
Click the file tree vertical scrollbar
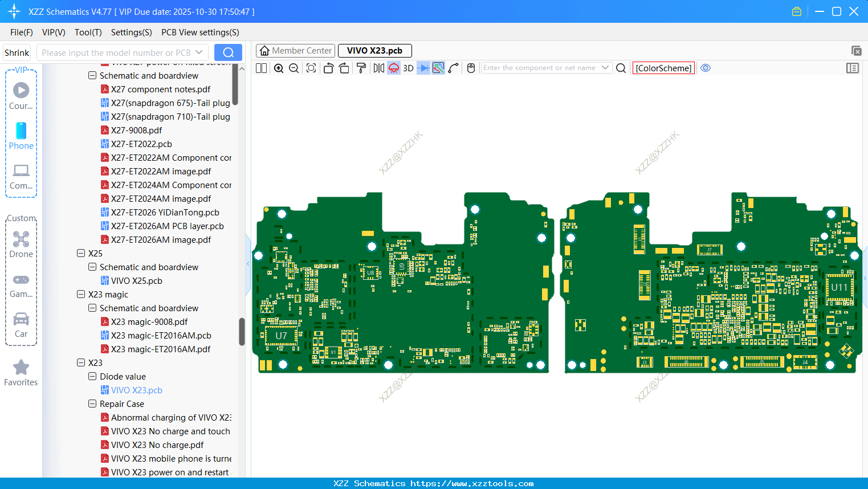242,332
